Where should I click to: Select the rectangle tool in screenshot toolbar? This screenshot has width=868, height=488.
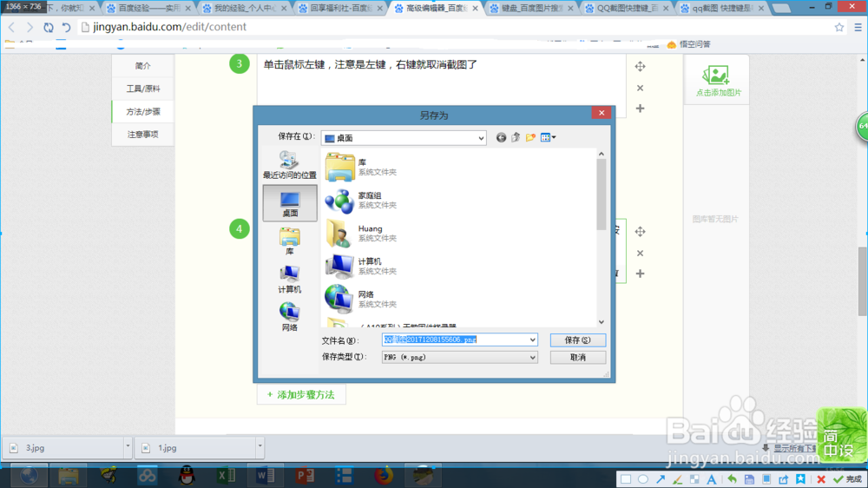[626, 479]
